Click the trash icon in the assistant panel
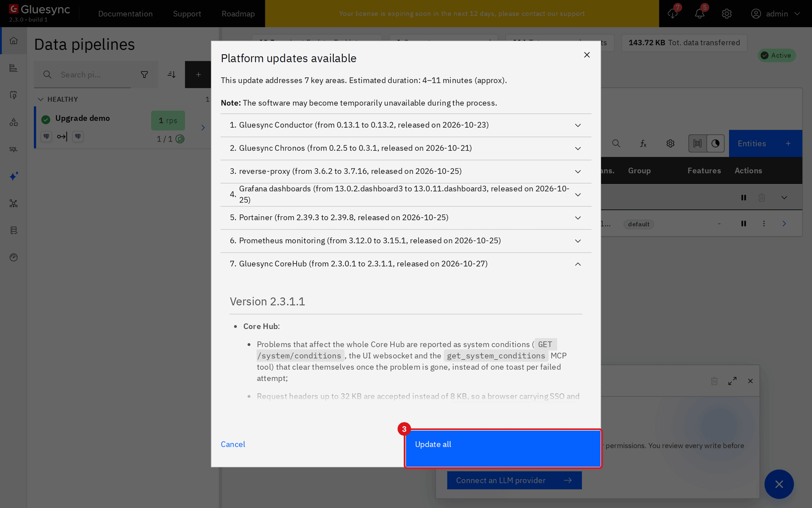 click(715, 381)
